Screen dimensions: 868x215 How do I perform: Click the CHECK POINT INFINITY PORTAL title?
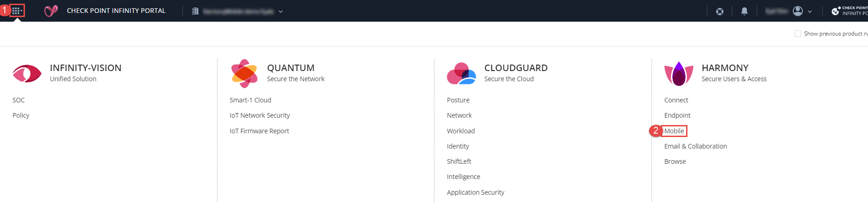[116, 11]
